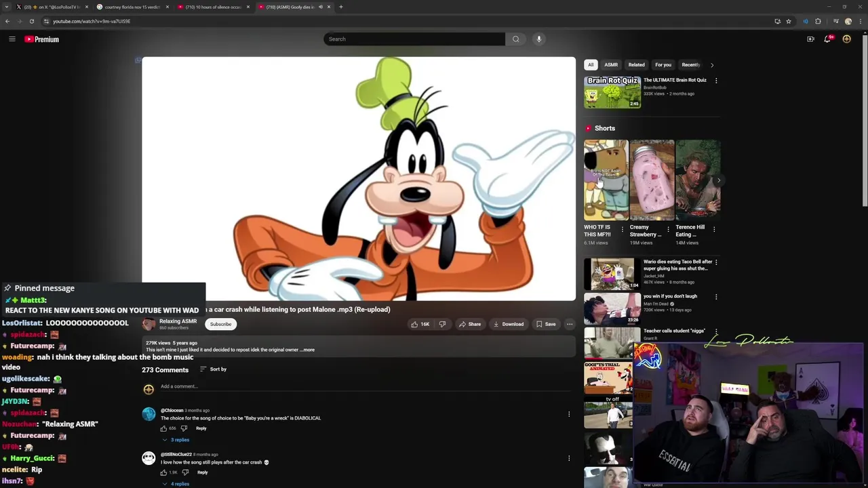Open options for Terence Hill Eating short
The width and height of the screenshot is (868, 488).
coord(714,229)
